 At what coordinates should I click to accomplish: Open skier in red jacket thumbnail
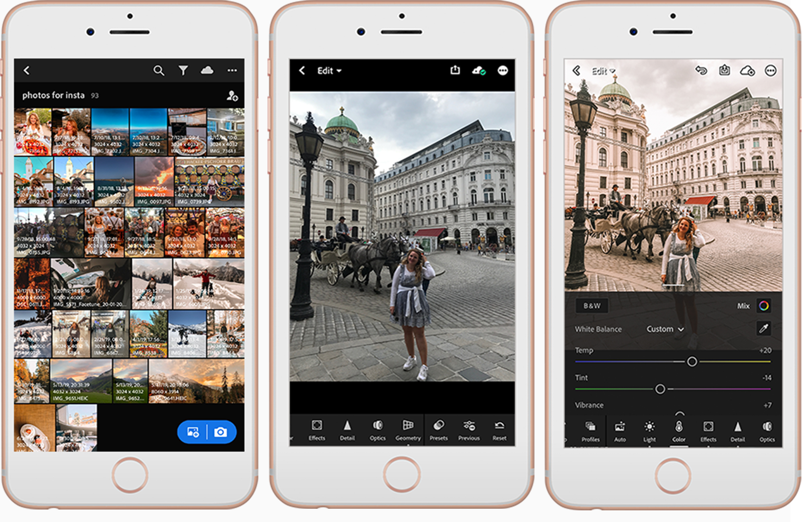click(209, 284)
